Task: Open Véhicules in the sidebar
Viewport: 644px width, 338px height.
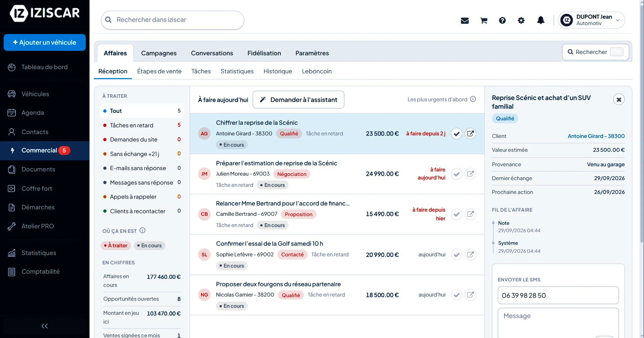Action: click(45, 94)
